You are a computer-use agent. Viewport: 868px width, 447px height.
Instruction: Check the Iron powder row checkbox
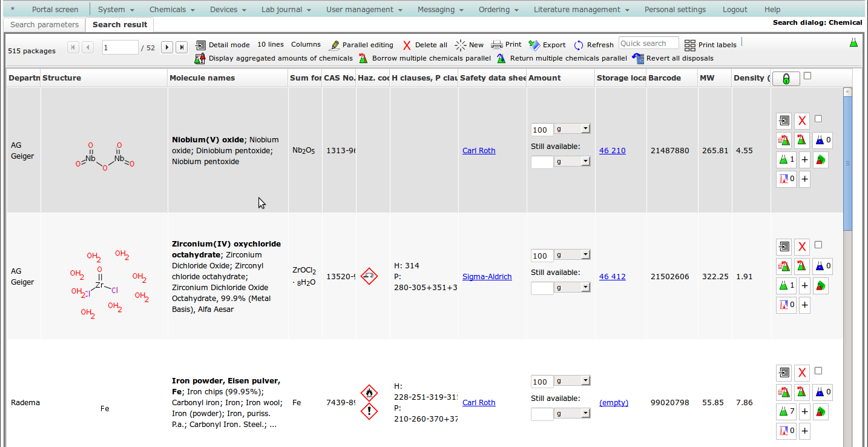[818, 371]
